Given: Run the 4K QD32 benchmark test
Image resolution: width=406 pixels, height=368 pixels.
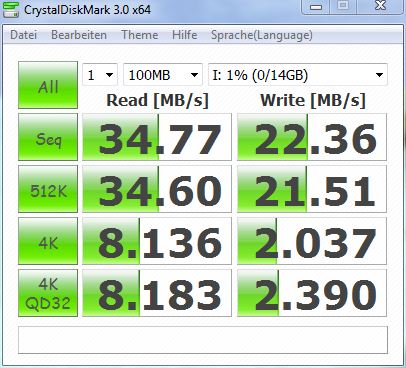Looking at the screenshot, I should [x=48, y=293].
